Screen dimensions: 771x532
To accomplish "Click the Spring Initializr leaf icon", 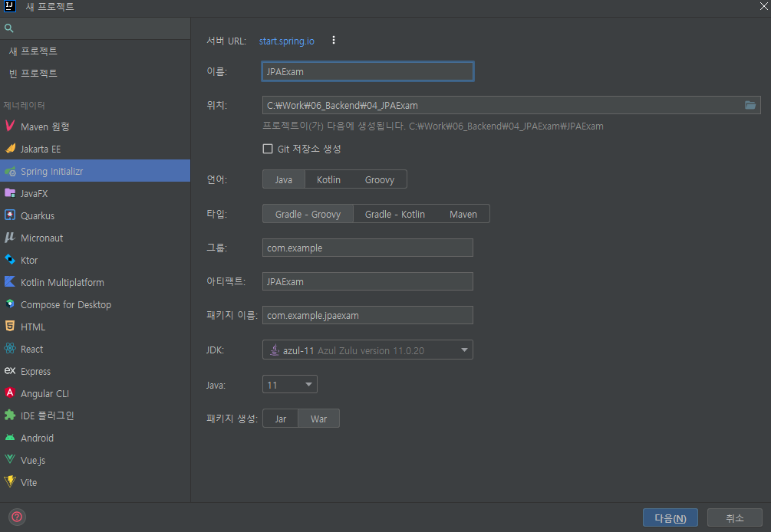I will click(10, 171).
